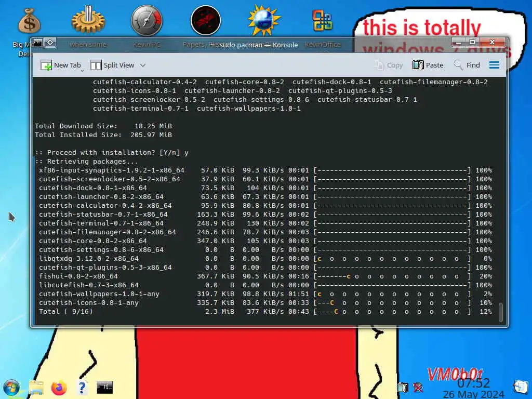Click the terminal vertical scrollbar handle
532x399 pixels.
pos(501,312)
